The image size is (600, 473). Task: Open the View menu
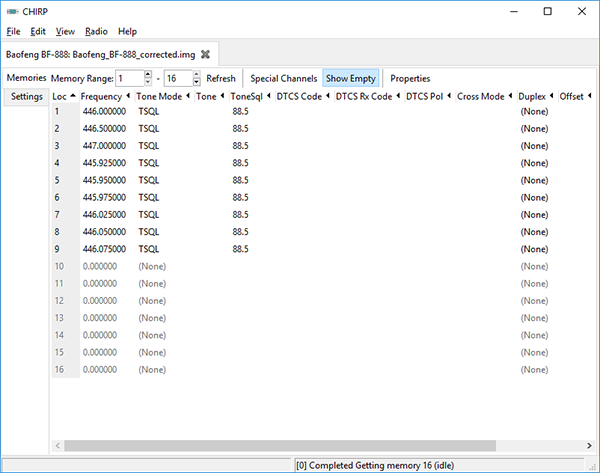[65, 31]
